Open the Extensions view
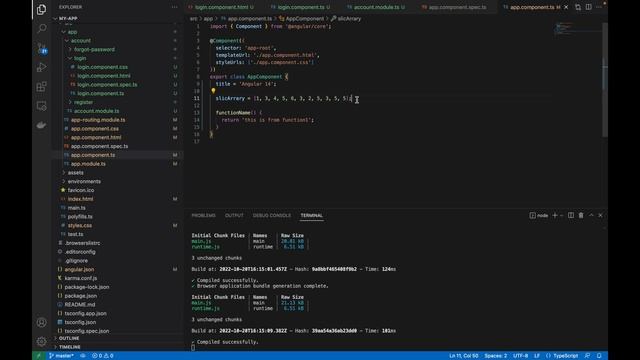Screen dimensions: 640x360 click(x=41, y=87)
